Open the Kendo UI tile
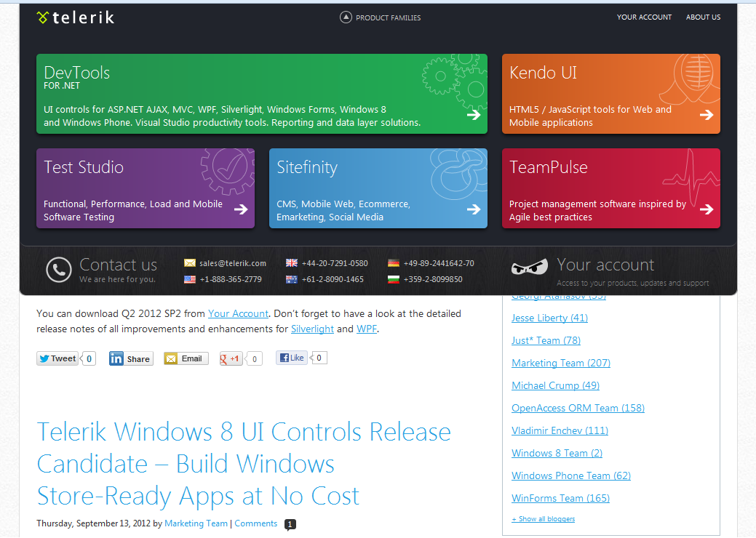Image resolution: width=756 pixels, height=538 pixels. (611, 94)
